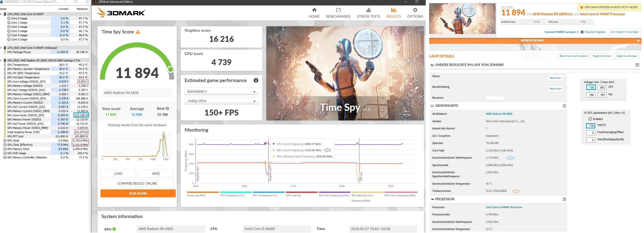
Task: Click the CPU chip icon of first HWiNFO group
Action: (x=5, y=14)
